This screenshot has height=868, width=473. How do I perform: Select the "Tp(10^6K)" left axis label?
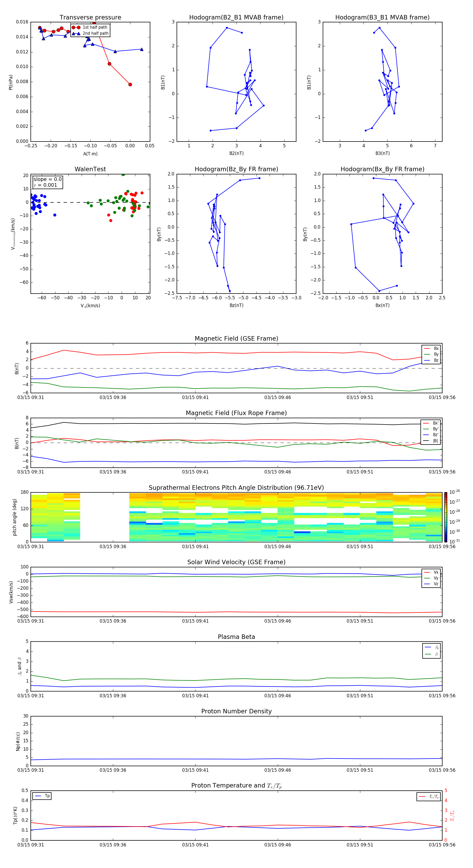coord(15,815)
